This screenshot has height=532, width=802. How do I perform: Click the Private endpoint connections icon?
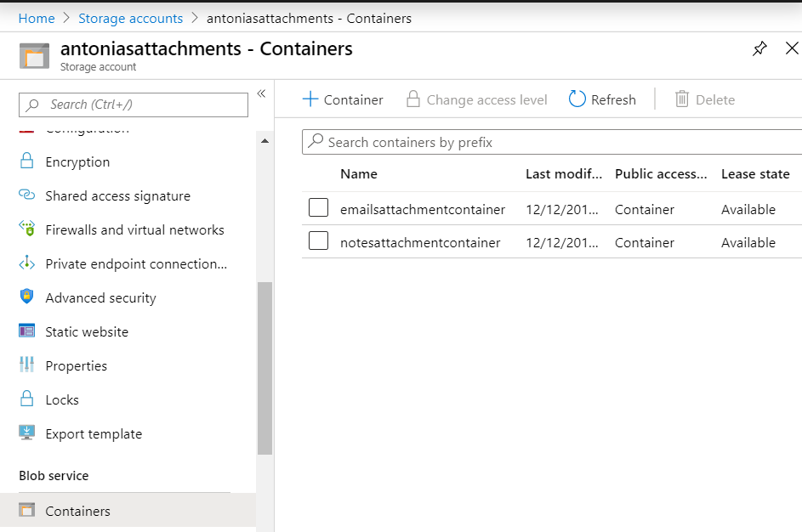click(x=26, y=263)
